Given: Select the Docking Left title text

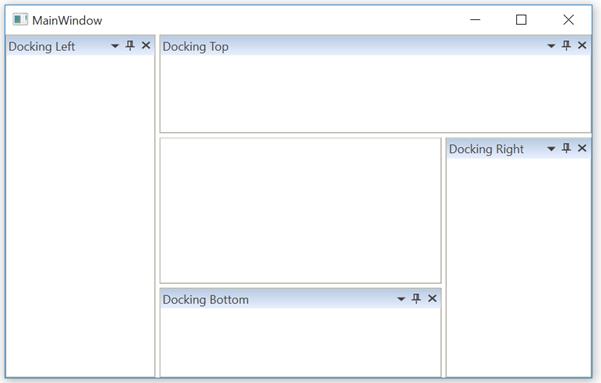Looking at the screenshot, I should pyautogui.click(x=42, y=46).
